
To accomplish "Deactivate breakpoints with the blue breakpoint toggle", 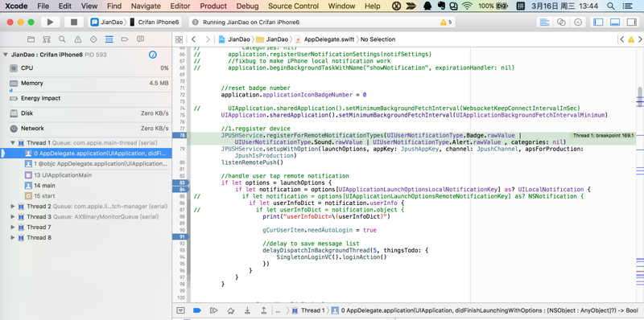I will tap(196, 310).
